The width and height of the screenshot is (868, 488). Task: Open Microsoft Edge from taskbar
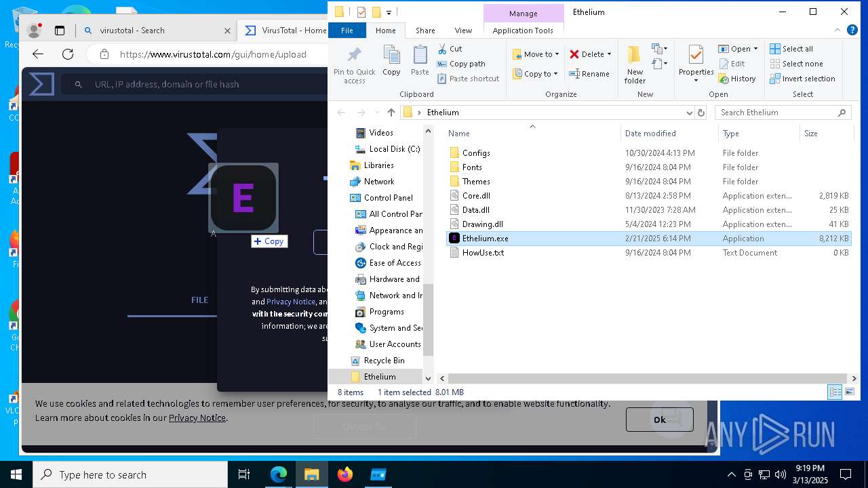tap(279, 474)
